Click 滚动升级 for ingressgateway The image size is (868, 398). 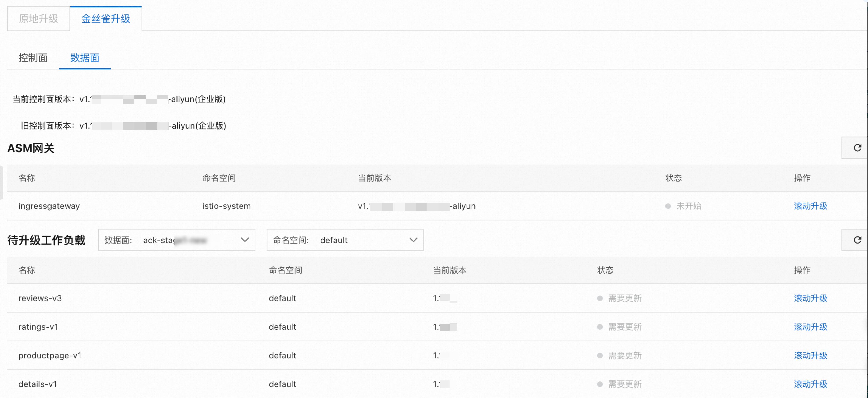(810, 206)
